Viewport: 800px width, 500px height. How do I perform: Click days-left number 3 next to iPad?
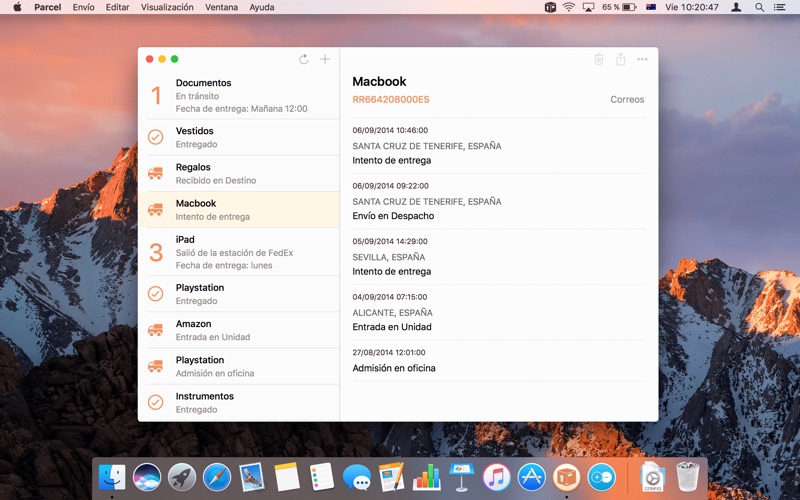[156, 252]
